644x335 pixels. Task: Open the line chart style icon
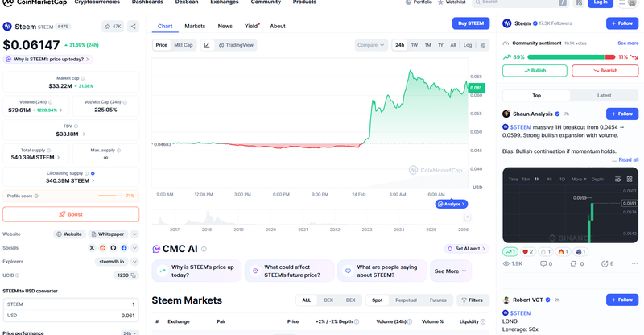tap(207, 45)
